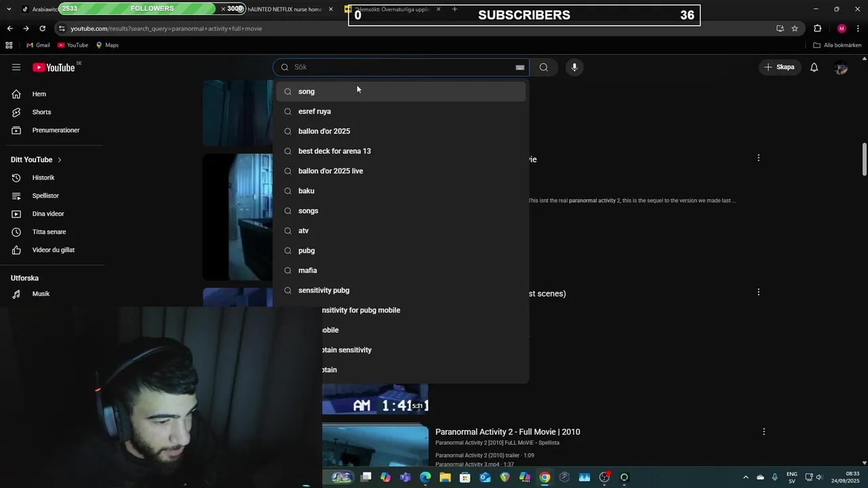This screenshot has width=868, height=488.
Task: Select the 'song' search suggestion
Action: pos(401,91)
